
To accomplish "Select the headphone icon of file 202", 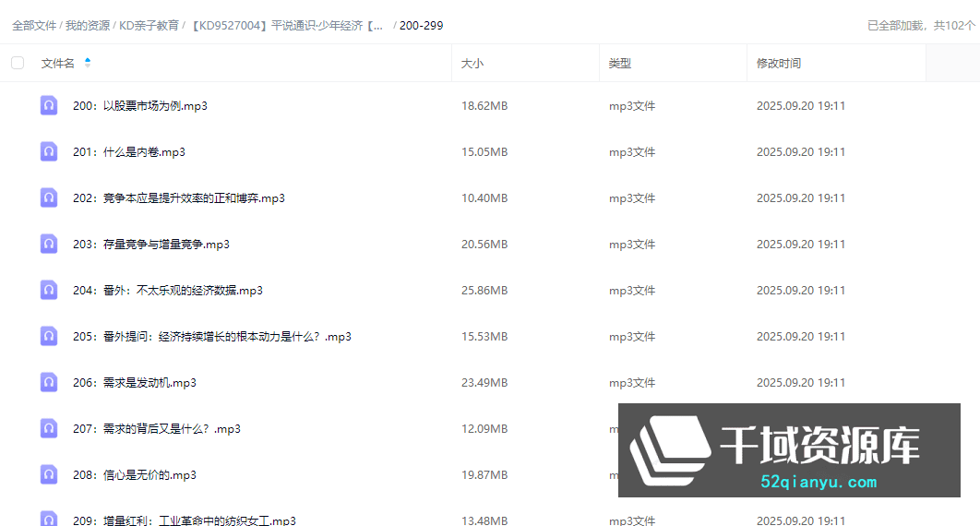I will [x=49, y=198].
